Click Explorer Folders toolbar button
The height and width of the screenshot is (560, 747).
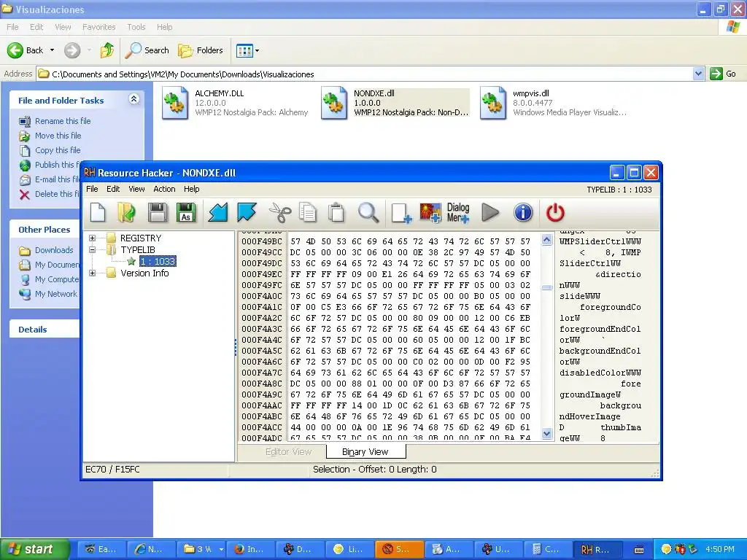201,50
